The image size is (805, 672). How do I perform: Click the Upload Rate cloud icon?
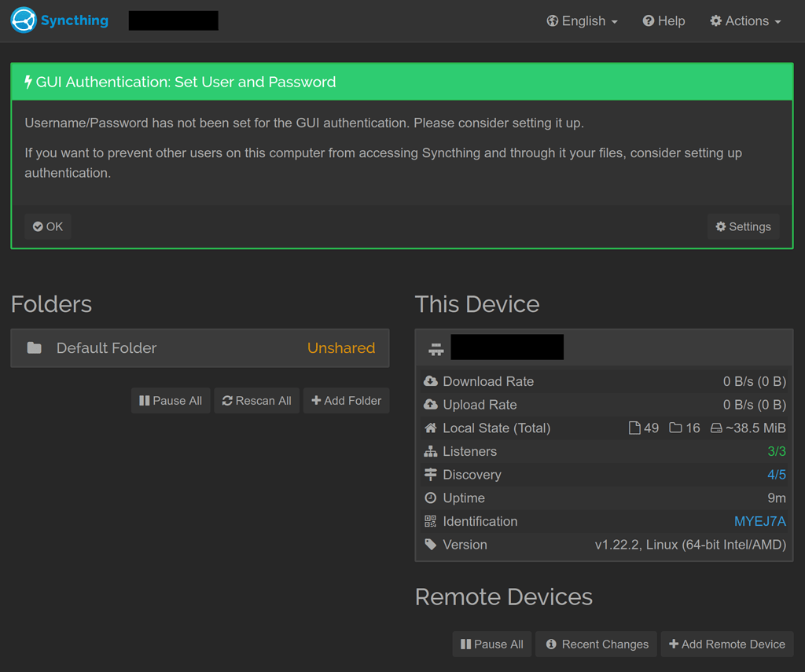[x=430, y=405]
